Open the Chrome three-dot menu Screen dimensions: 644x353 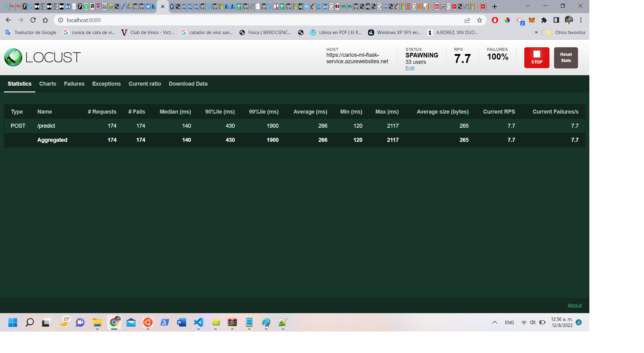(581, 20)
